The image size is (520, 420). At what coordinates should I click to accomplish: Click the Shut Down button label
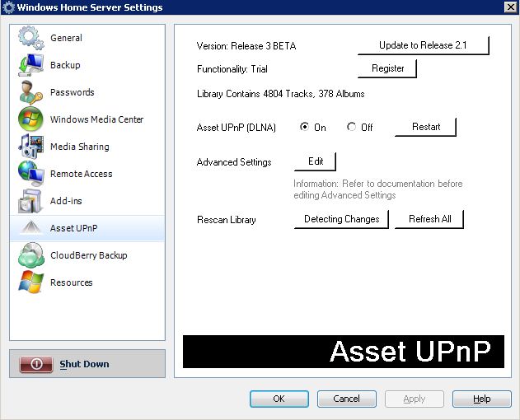(84, 364)
